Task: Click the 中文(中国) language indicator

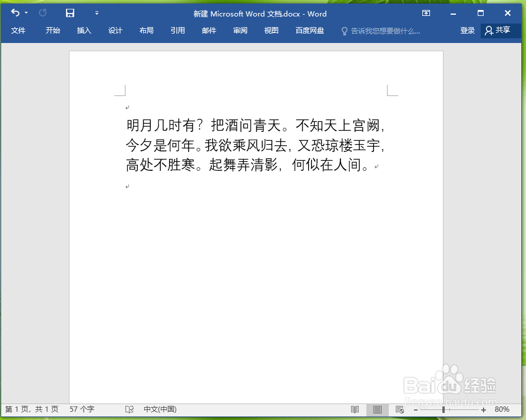Action: coord(160,409)
